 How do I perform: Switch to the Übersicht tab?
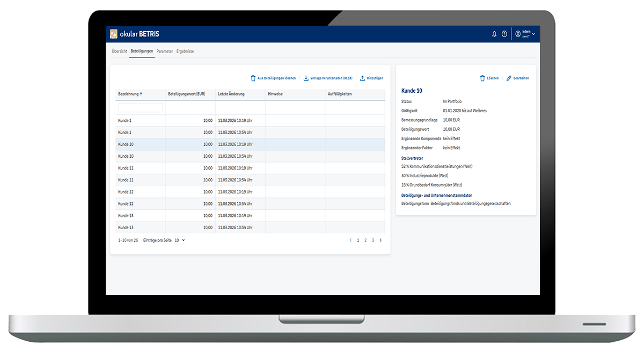coord(119,51)
